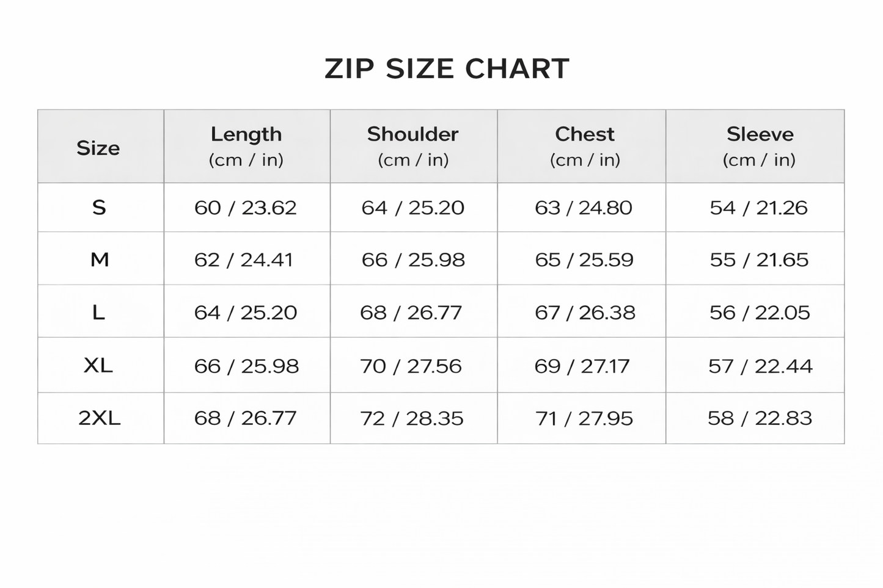Select the 57 / 22.44 sleeve cell
The image size is (883, 588).
click(x=760, y=366)
